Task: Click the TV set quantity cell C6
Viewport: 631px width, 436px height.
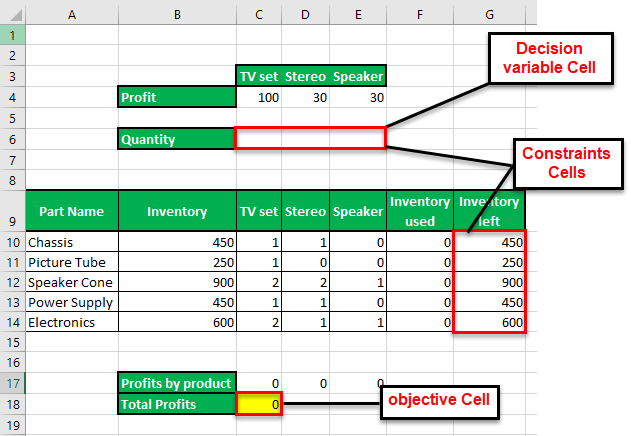Action: (259, 139)
